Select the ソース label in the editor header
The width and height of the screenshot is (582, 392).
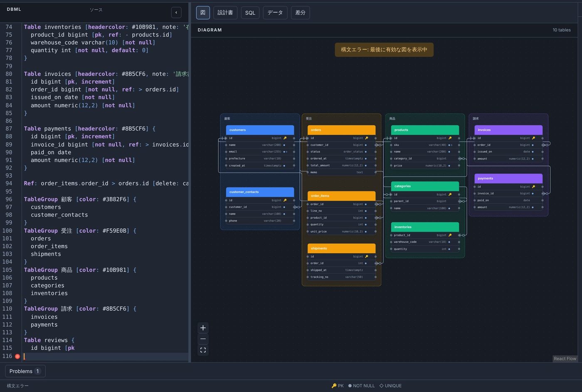tap(96, 10)
